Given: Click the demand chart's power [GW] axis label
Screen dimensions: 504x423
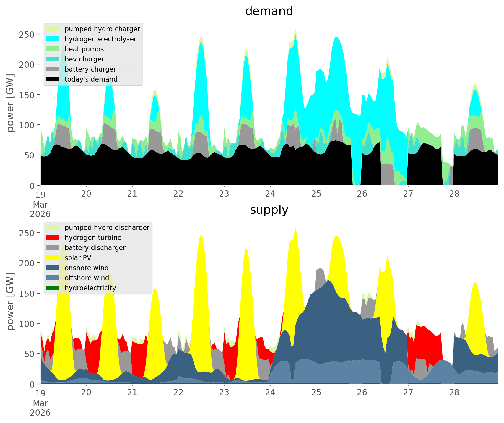Looking at the screenshot, I should point(10,103).
